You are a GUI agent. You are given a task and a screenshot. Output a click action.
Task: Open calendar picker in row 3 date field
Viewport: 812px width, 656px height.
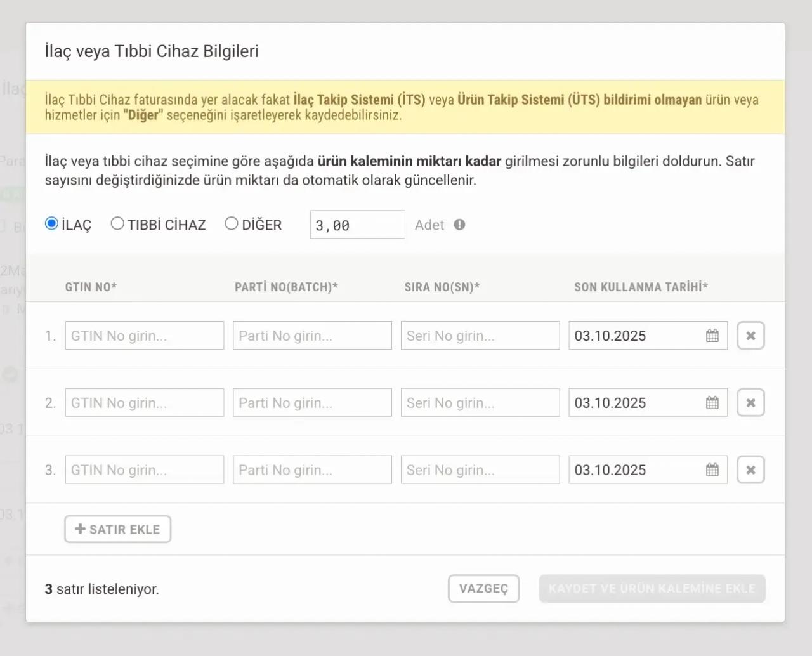pyautogui.click(x=712, y=470)
